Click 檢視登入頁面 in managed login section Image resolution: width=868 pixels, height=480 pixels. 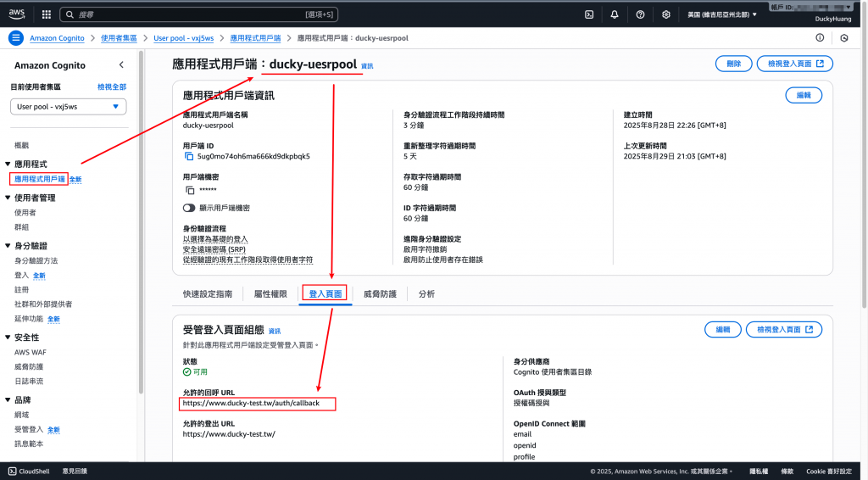click(784, 329)
